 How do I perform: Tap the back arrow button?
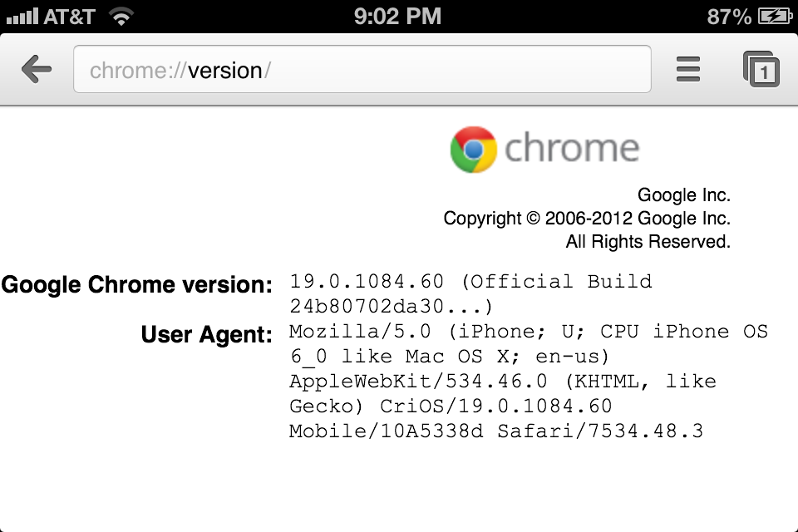coord(37,70)
